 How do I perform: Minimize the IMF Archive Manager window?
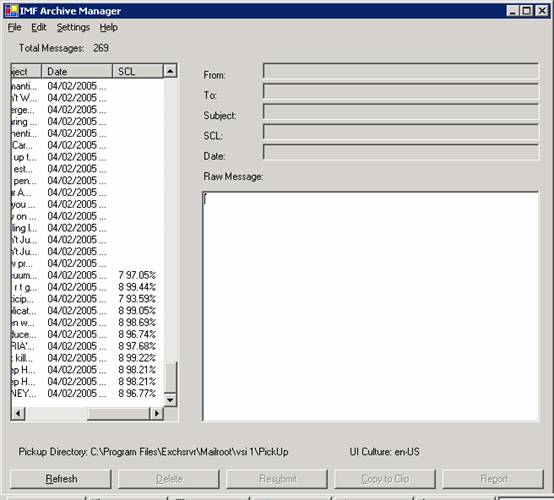coord(512,11)
